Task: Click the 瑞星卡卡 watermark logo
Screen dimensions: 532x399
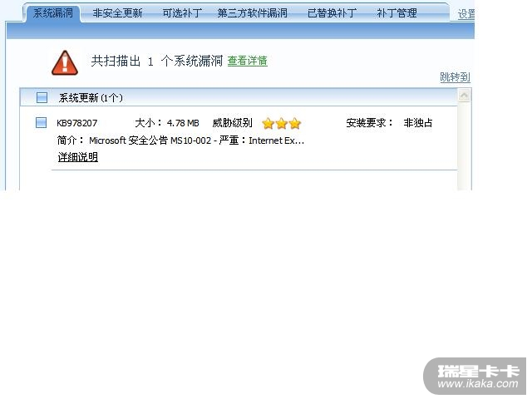Action: [475, 376]
